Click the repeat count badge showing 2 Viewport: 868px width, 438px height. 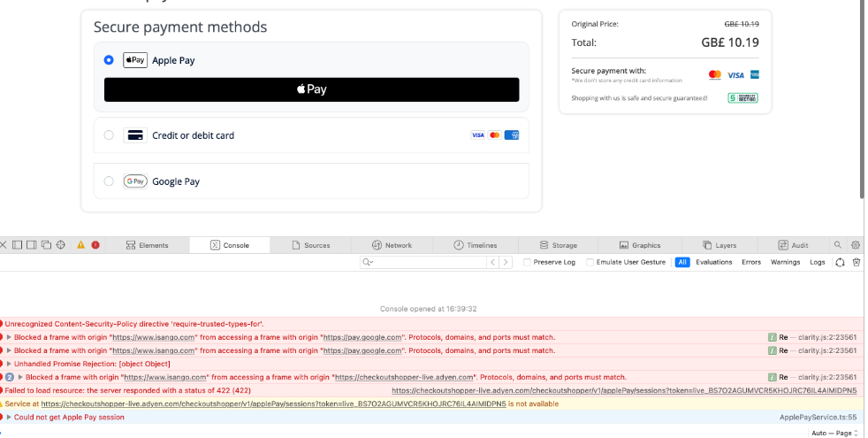[10, 377]
